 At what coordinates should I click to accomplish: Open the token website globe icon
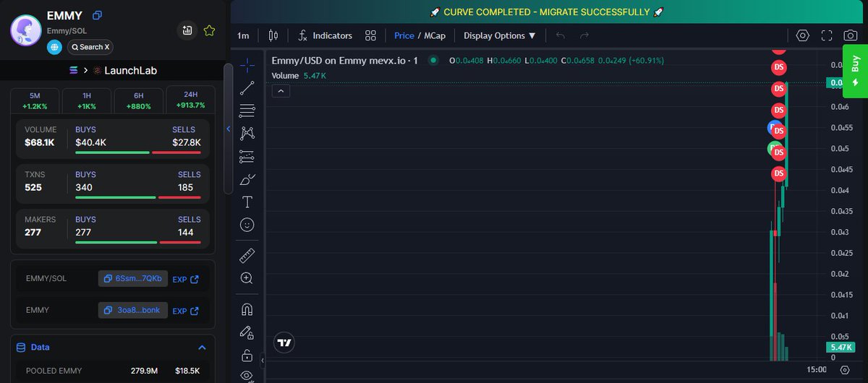(55, 47)
